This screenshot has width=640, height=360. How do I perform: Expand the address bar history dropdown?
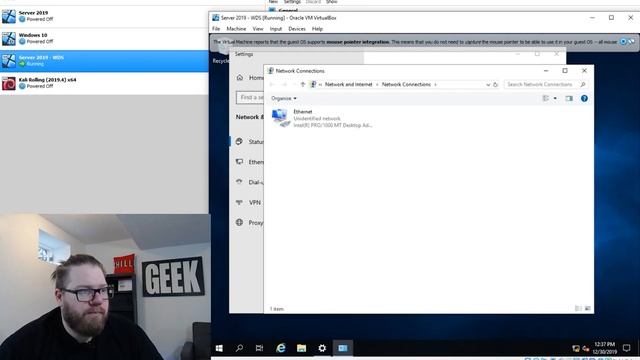(488, 84)
